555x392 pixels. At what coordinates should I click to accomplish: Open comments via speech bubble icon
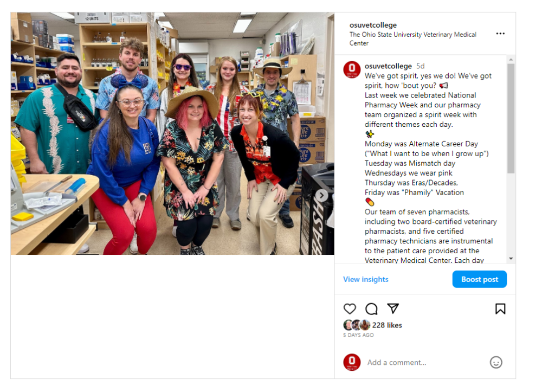click(371, 309)
